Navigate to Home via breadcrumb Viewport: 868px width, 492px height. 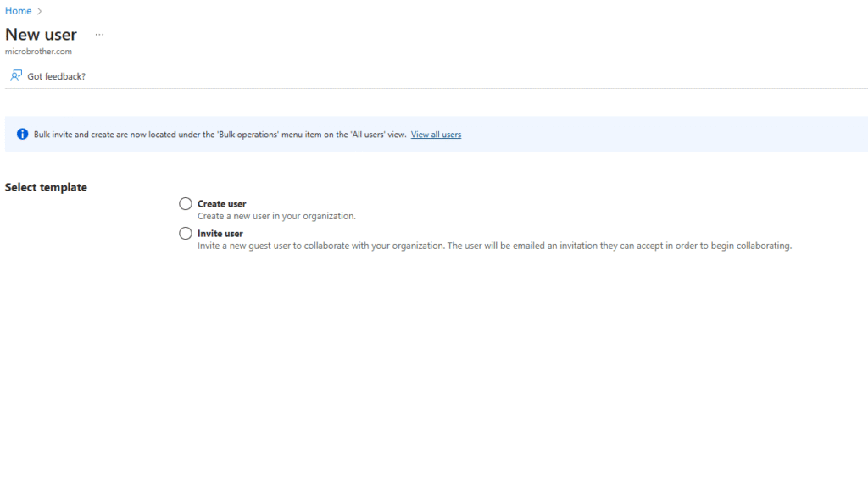coord(18,11)
